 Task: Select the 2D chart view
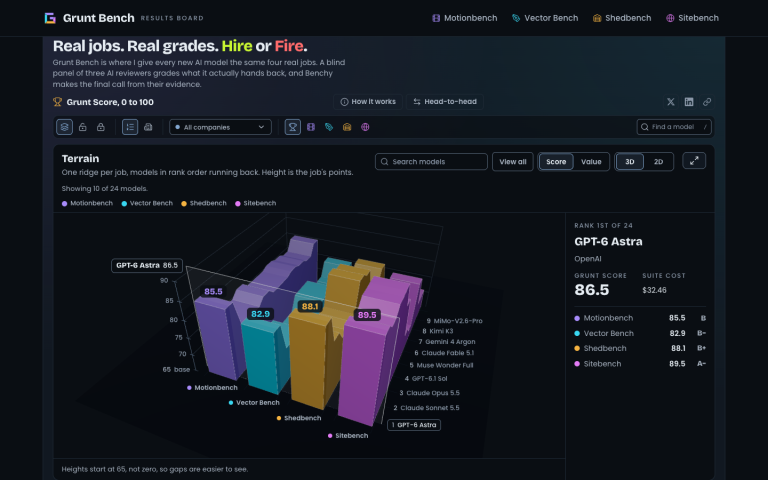658,162
